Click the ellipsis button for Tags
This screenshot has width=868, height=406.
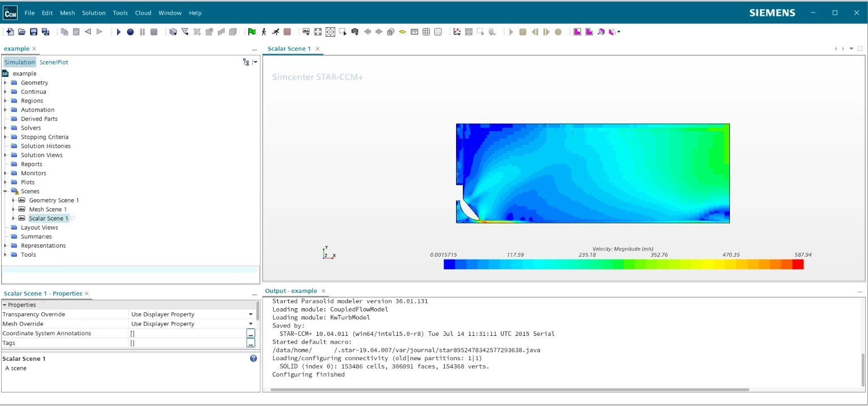(x=251, y=343)
